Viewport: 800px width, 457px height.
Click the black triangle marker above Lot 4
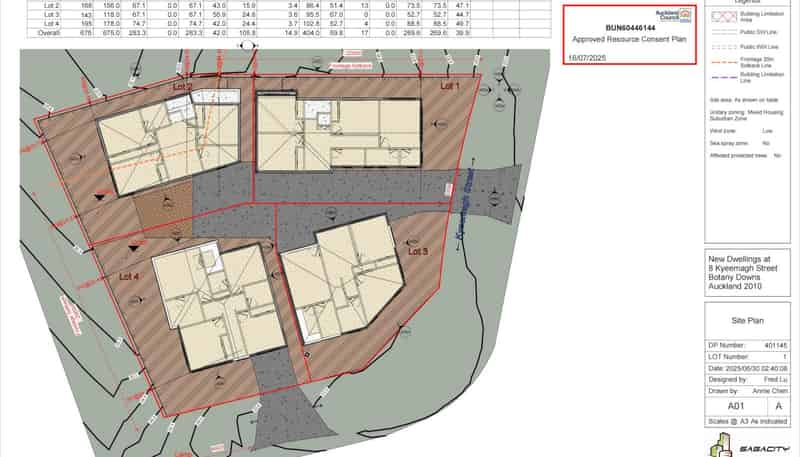point(134,248)
